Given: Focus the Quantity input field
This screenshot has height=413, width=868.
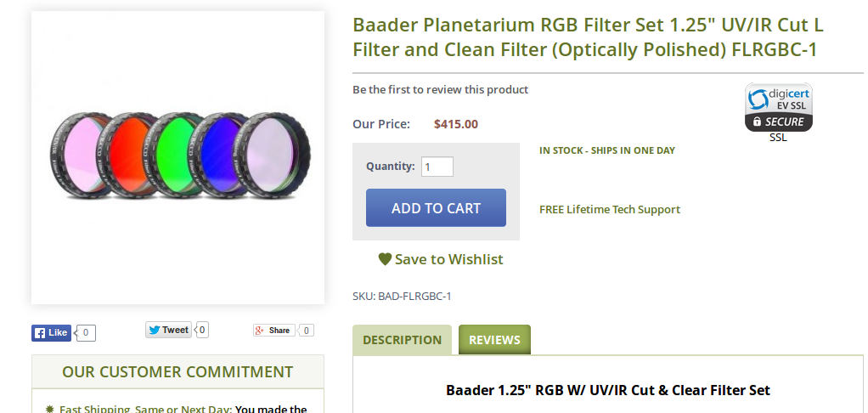Looking at the screenshot, I should click(437, 167).
